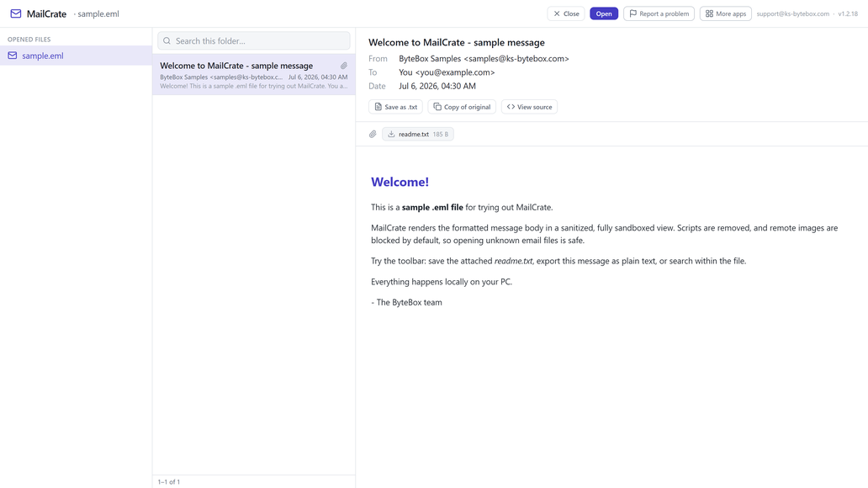Click the date Jul 6, 2026, 04:30 AM in header
This screenshot has height=488, width=868.
[437, 87]
